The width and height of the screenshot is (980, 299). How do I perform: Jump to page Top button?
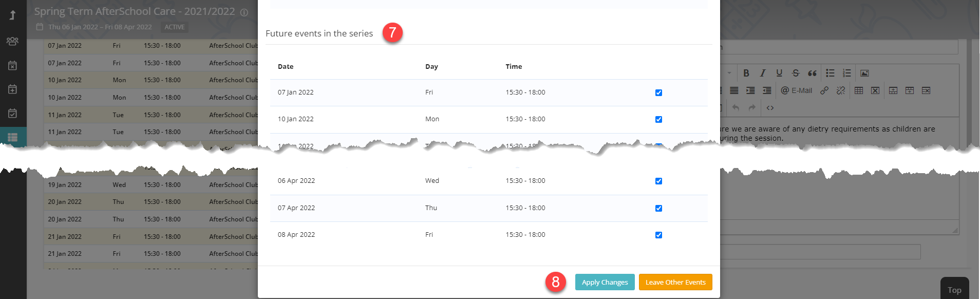[954, 290]
